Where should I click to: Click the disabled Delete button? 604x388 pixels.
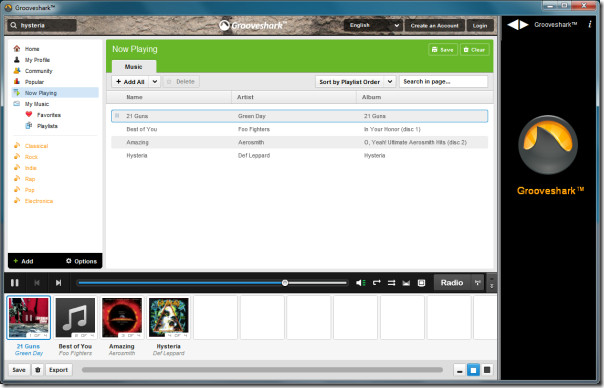click(x=181, y=82)
